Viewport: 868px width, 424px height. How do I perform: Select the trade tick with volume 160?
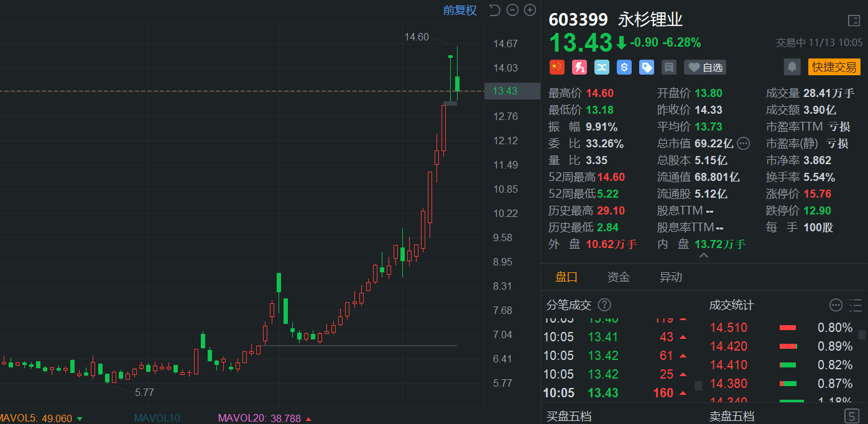pyautogui.click(x=616, y=393)
